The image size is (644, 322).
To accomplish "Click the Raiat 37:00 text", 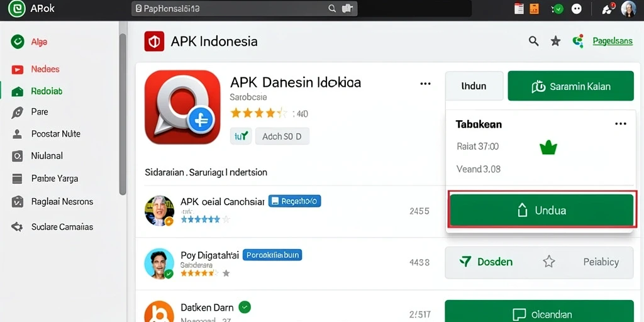I will tap(478, 146).
